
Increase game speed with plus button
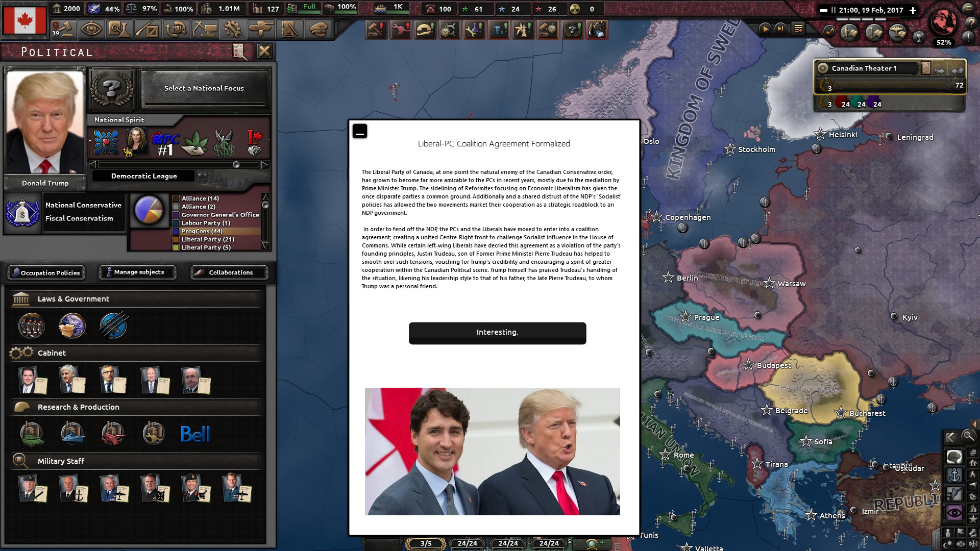pyautogui.click(x=913, y=10)
